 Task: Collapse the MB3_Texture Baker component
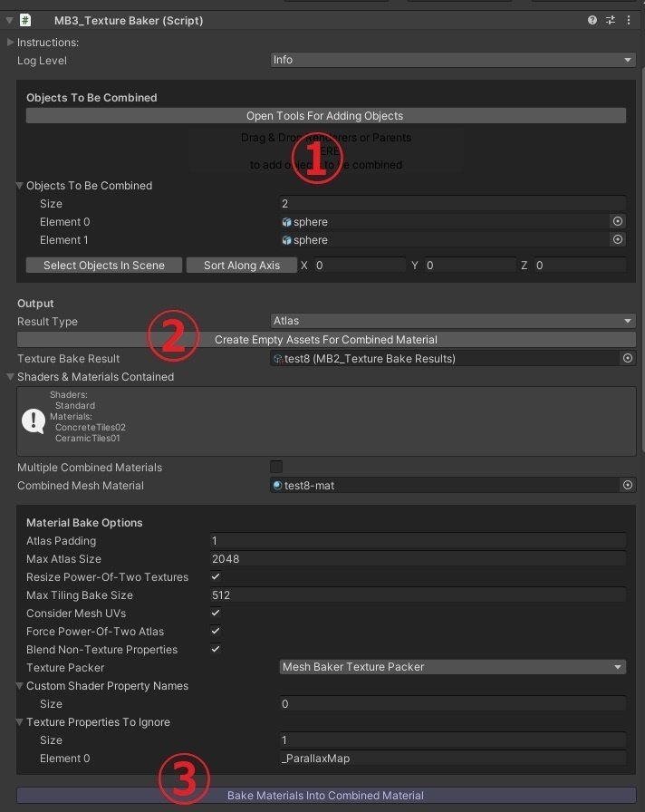coord(9,20)
